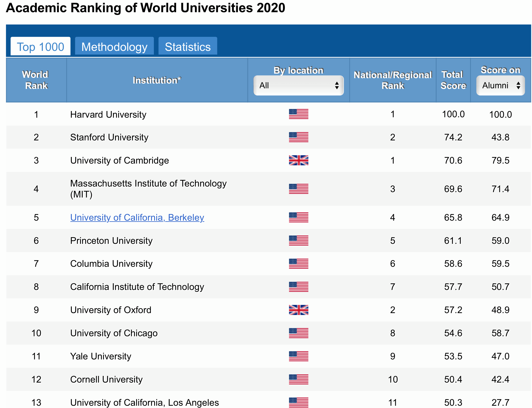Open the Top 1000 tab

40,46
